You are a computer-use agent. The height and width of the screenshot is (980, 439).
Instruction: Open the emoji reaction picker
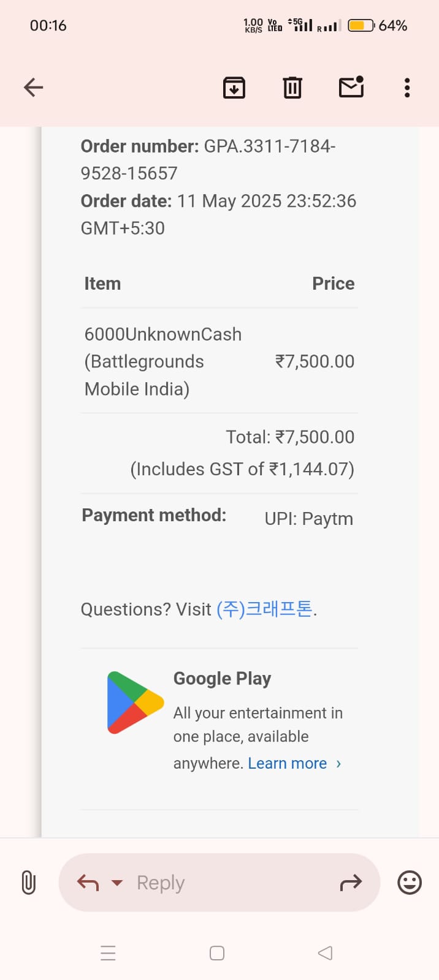[410, 883]
